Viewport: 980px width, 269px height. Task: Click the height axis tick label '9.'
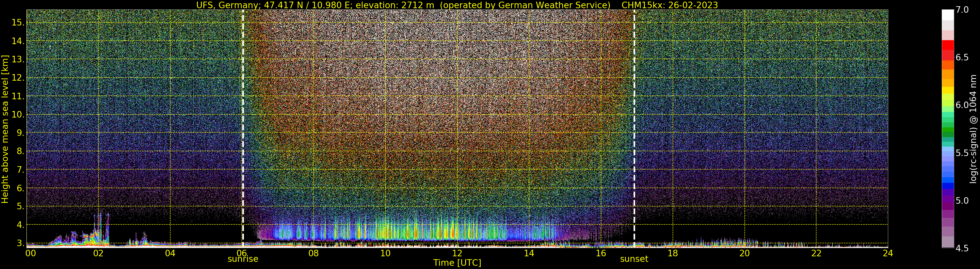click(20, 133)
